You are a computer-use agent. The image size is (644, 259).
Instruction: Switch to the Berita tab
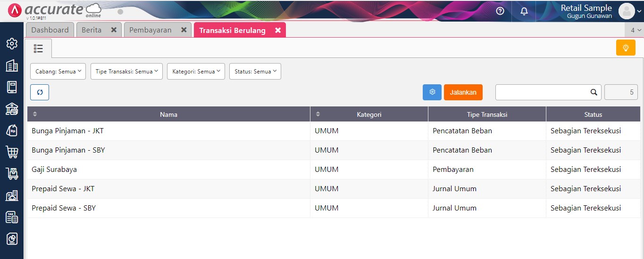tap(92, 30)
